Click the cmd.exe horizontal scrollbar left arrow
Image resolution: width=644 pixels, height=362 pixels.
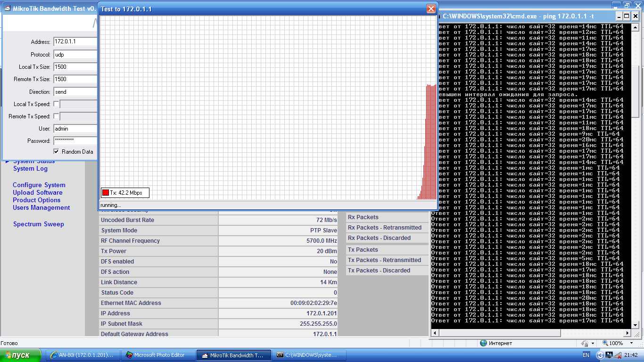(x=435, y=333)
